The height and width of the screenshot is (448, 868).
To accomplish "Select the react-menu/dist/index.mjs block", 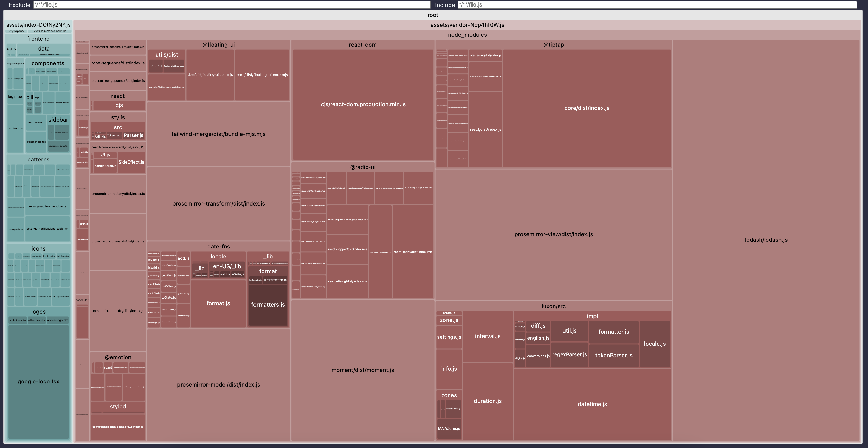I will point(413,252).
